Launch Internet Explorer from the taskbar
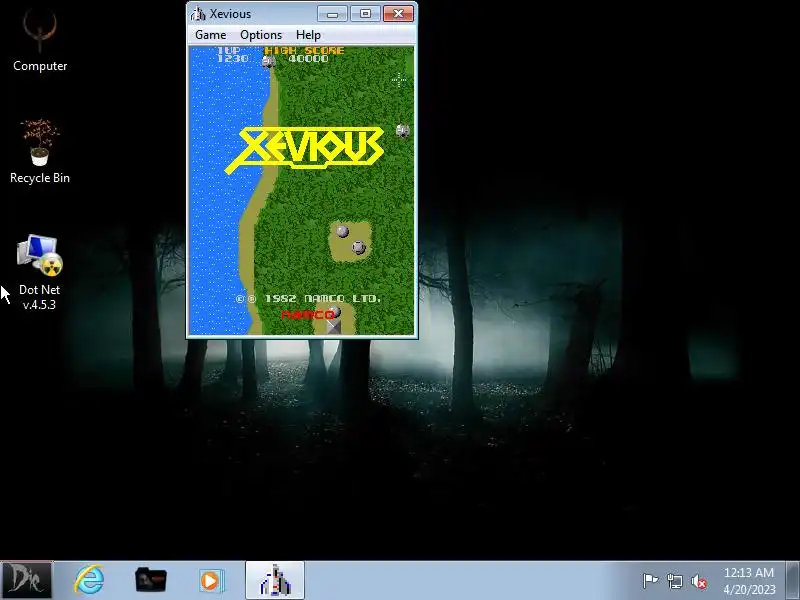Viewport: 800px width, 600px height. coord(89,580)
